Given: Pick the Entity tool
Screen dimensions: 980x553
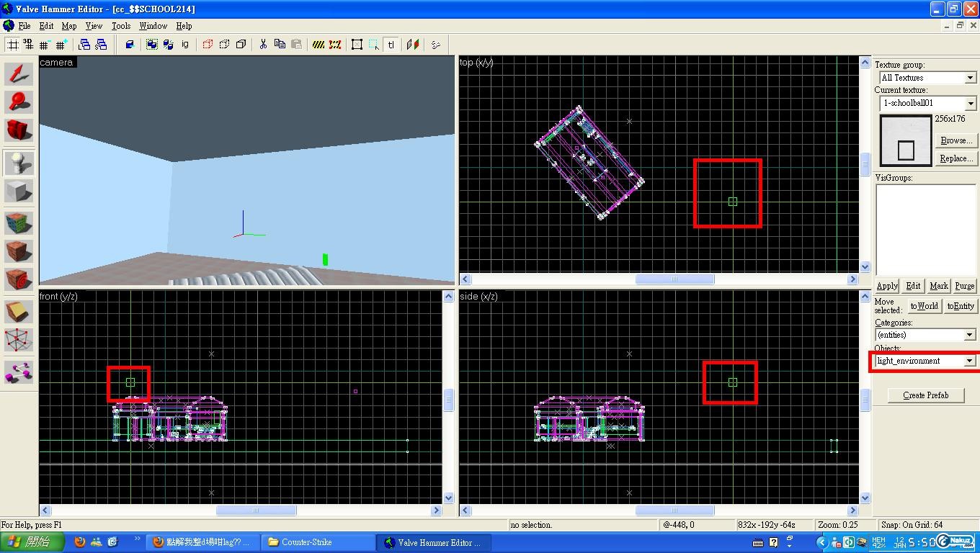Looking at the screenshot, I should 19,163.
